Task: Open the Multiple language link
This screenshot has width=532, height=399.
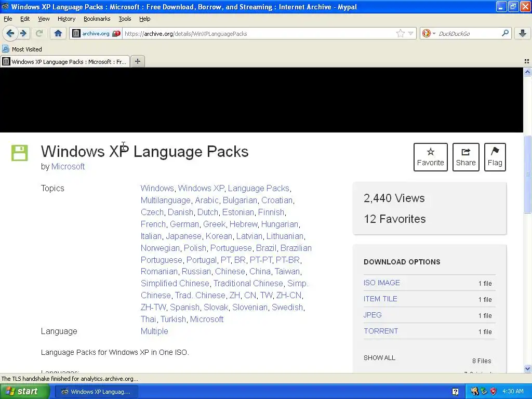Action: click(154, 331)
